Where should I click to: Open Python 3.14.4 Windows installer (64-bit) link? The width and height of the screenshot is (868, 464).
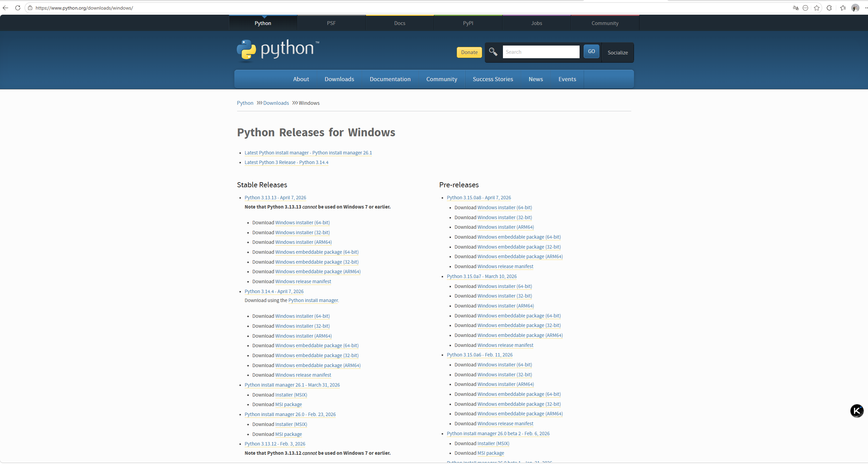click(x=302, y=316)
